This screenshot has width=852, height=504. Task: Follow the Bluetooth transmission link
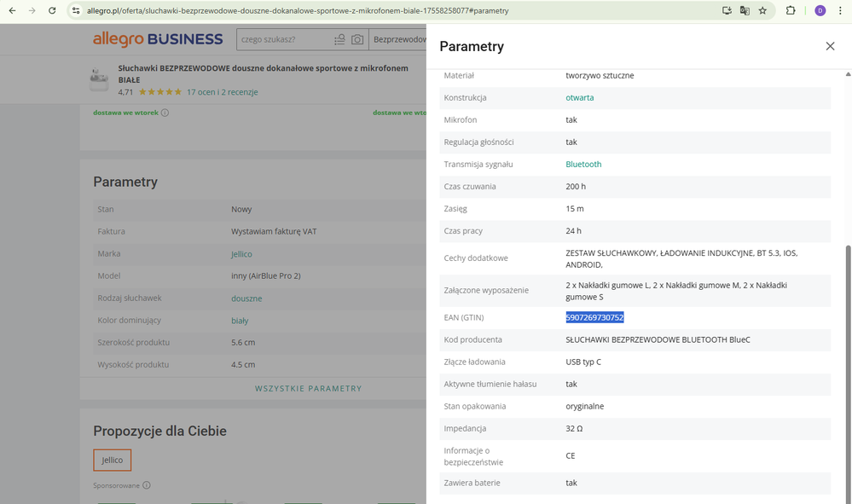[x=583, y=165]
